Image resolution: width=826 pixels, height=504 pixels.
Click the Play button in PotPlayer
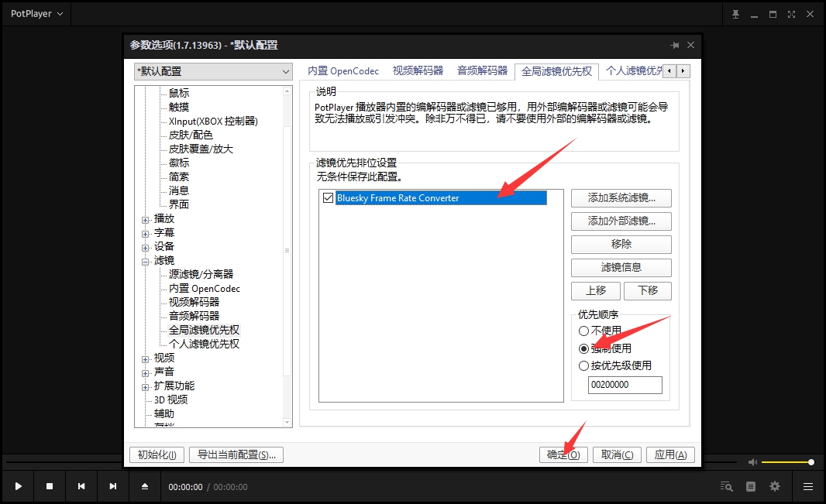coord(18,486)
